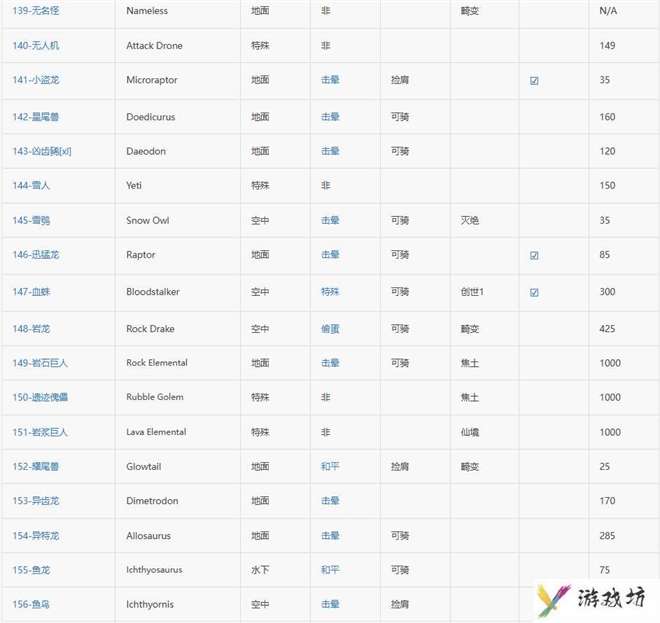This screenshot has height=623, width=660.
Task: Click the 仙境 cell in Lava Elemental row
Action: pyautogui.click(x=470, y=432)
